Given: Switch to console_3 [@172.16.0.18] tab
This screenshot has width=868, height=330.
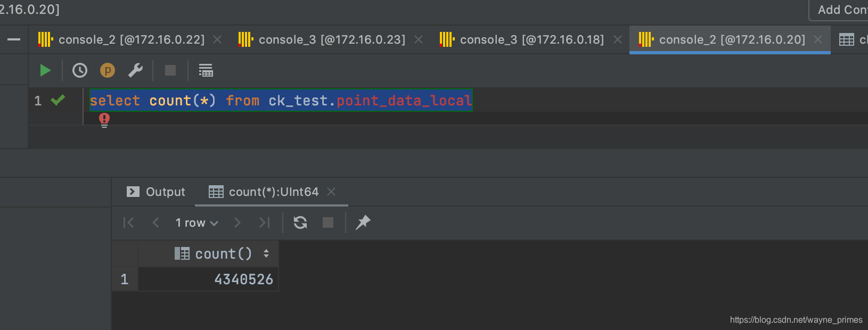Looking at the screenshot, I should [532, 39].
